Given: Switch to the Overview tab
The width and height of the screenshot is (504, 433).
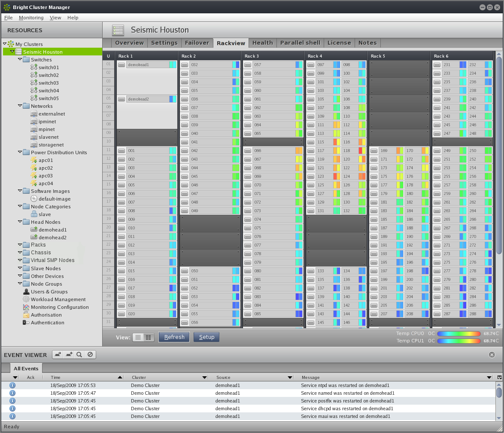Looking at the screenshot, I should (x=129, y=43).
